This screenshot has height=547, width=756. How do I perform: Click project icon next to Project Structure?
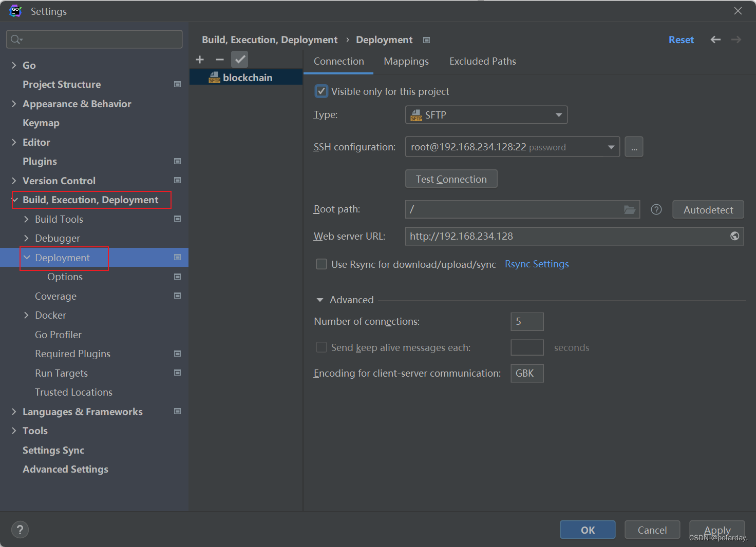177,84
